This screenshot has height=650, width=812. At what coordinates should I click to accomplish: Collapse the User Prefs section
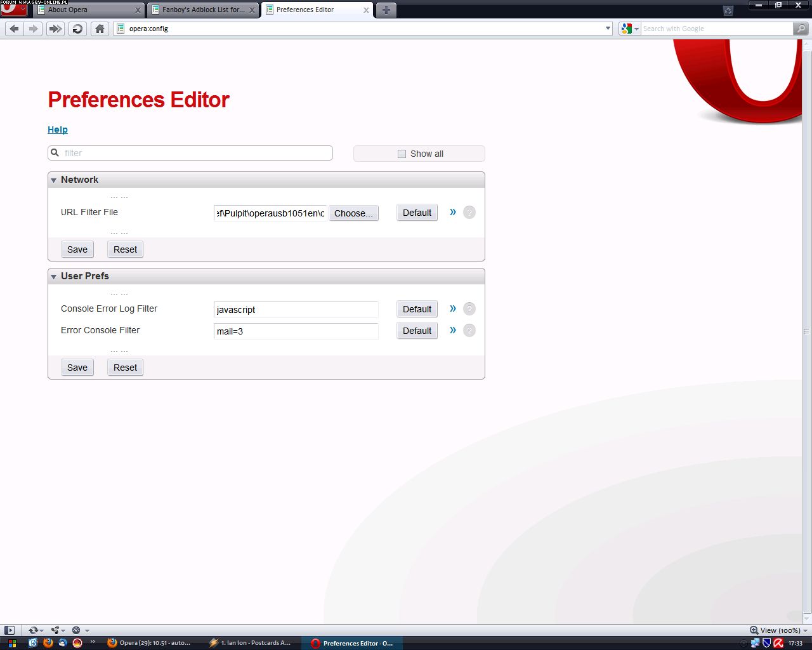click(54, 277)
